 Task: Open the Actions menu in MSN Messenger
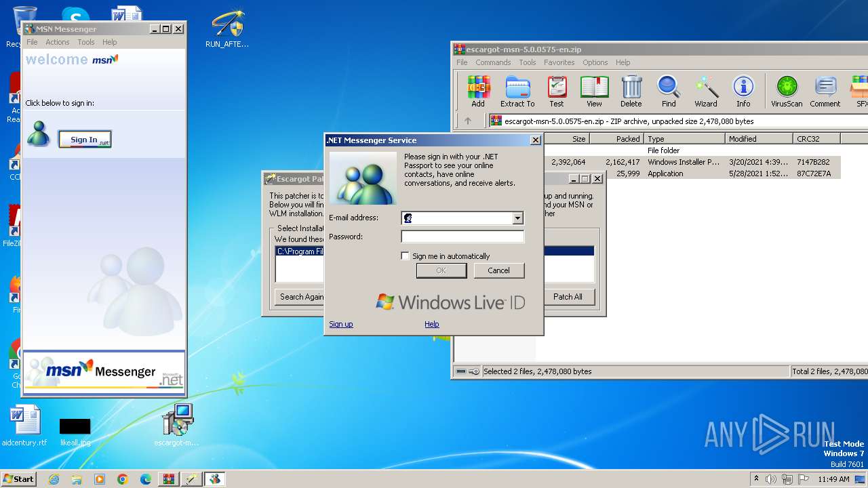[x=58, y=42]
